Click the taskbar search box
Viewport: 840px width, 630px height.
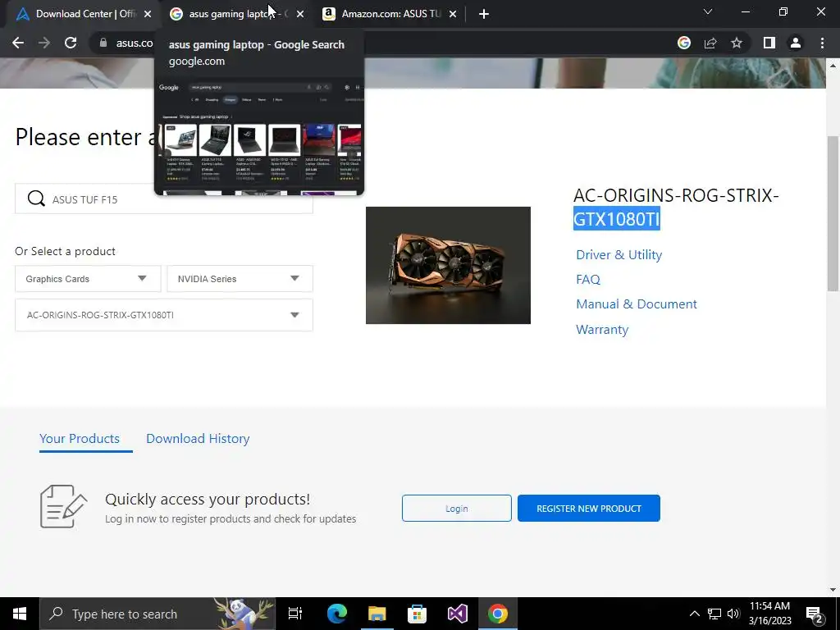point(157,614)
